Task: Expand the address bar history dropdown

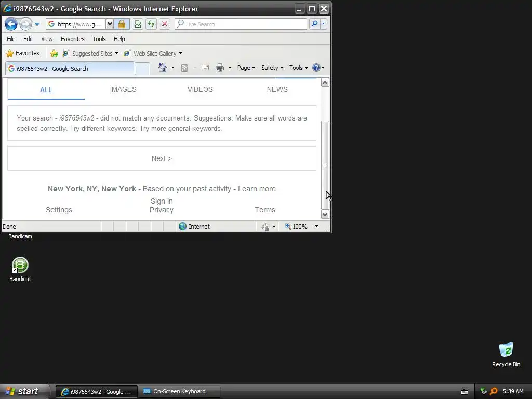Action: (110, 24)
